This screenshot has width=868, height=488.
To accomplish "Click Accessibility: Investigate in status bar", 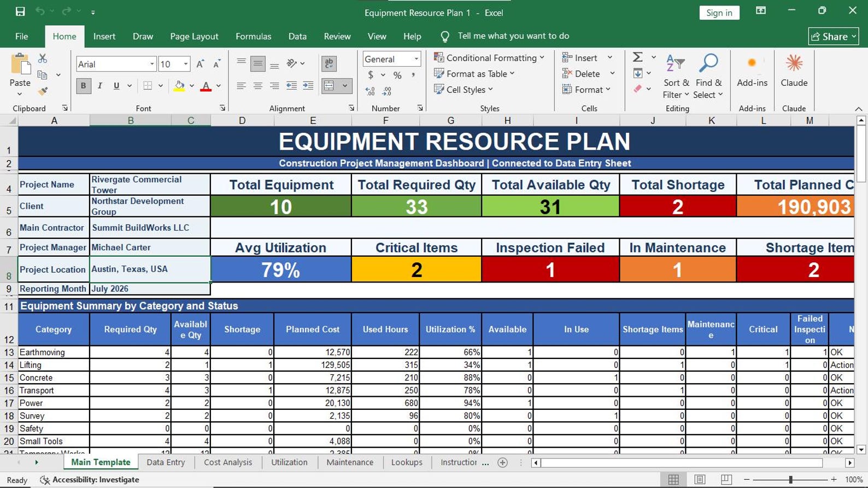I will [x=90, y=480].
